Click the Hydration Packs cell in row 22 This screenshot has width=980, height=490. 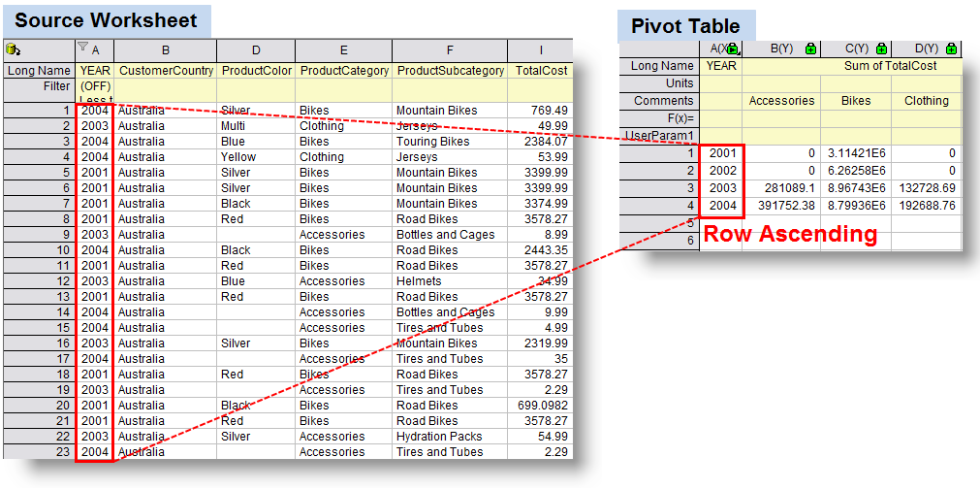pos(450,437)
